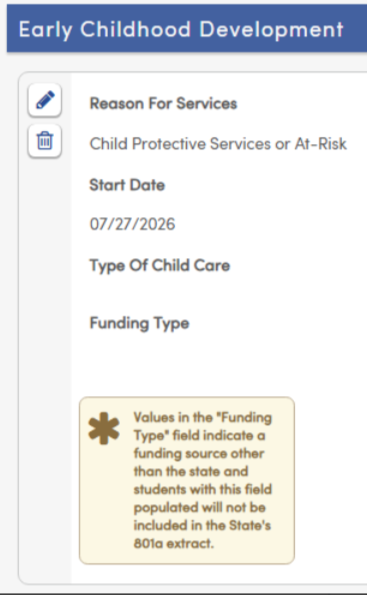Select the Reason For Services label
The height and width of the screenshot is (595, 367).
click(163, 103)
